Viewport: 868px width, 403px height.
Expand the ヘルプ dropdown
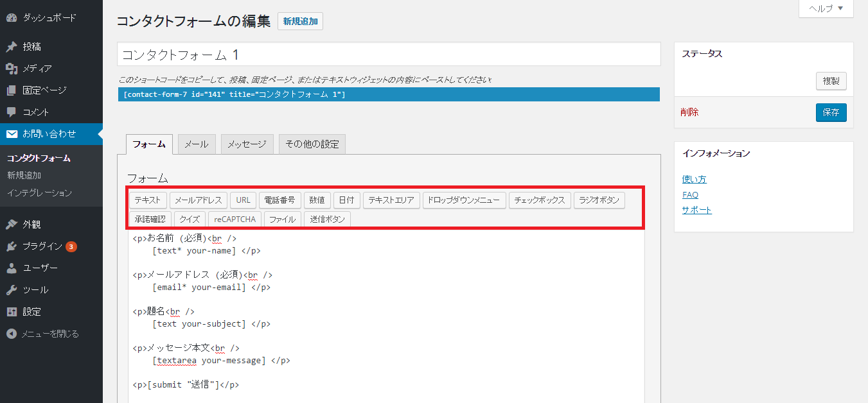click(x=826, y=8)
